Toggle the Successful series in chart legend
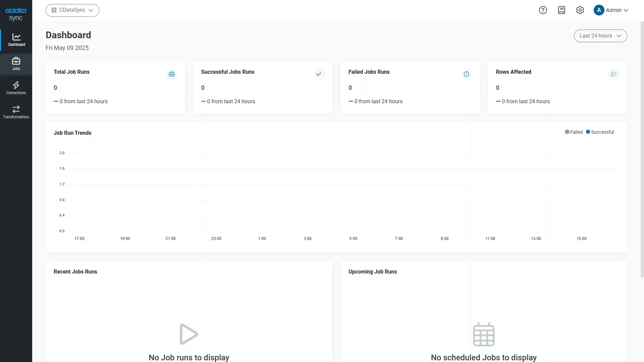644x362 pixels. [x=600, y=132]
